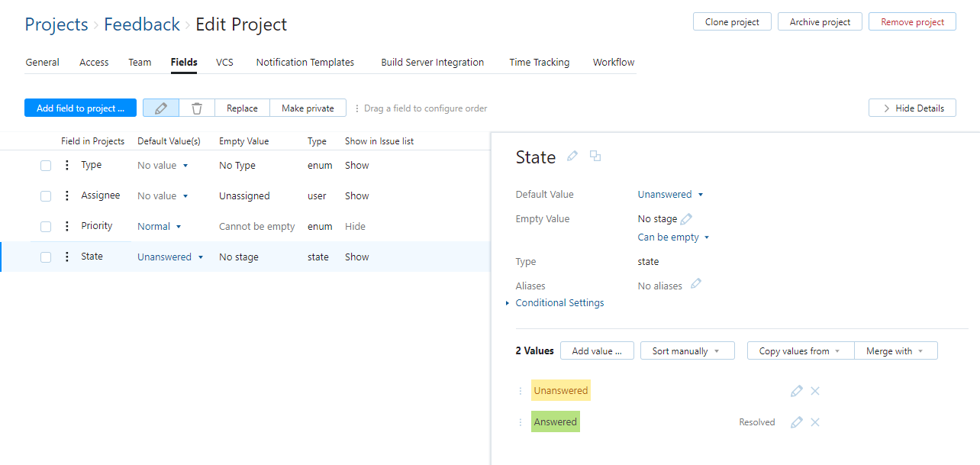
Task: Expand the Conditional Settings section
Action: tap(559, 303)
